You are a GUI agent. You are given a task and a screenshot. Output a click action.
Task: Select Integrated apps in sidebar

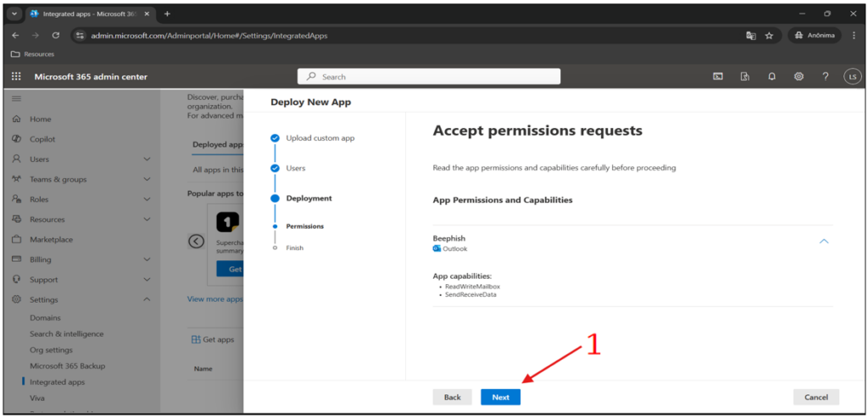pos(57,382)
